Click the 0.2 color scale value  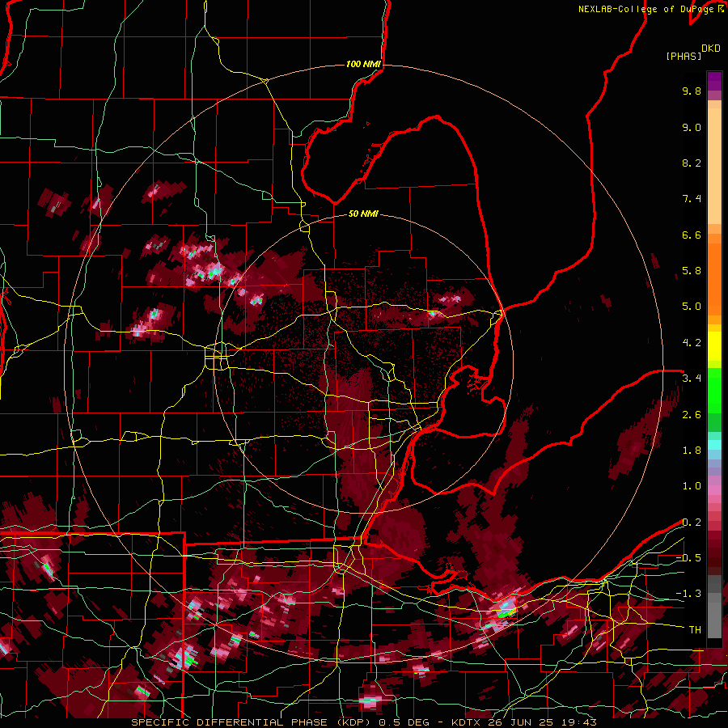coord(692,523)
